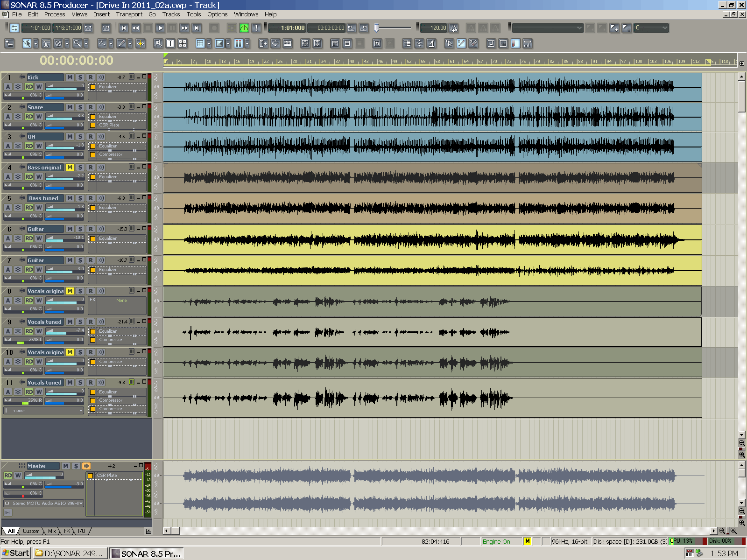Arm the OH track for recording
The width and height of the screenshot is (747, 560).
(91, 137)
